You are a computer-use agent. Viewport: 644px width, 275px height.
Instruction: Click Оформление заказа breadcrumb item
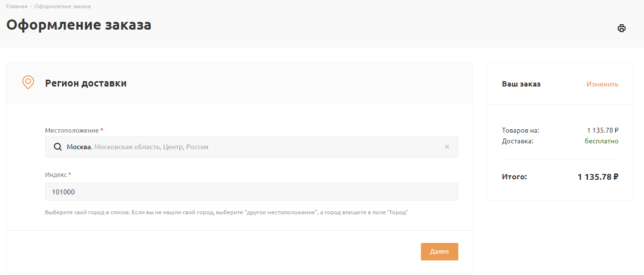click(x=62, y=6)
